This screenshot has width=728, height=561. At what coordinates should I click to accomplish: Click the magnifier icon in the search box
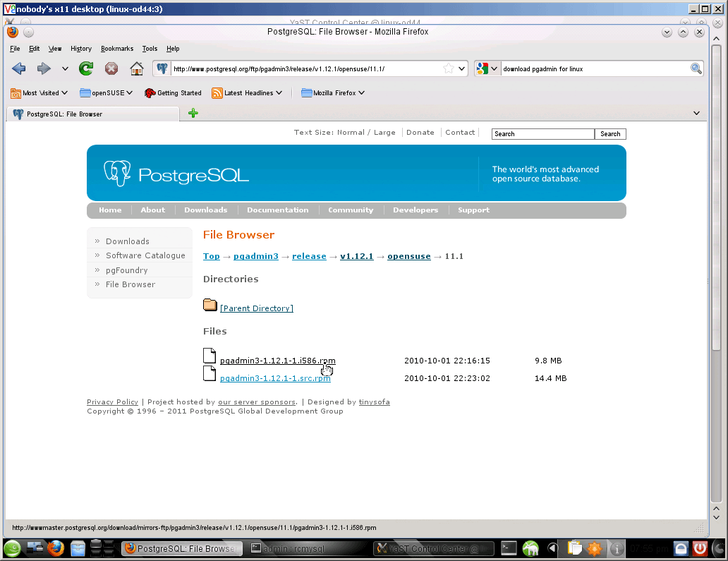[x=696, y=68]
